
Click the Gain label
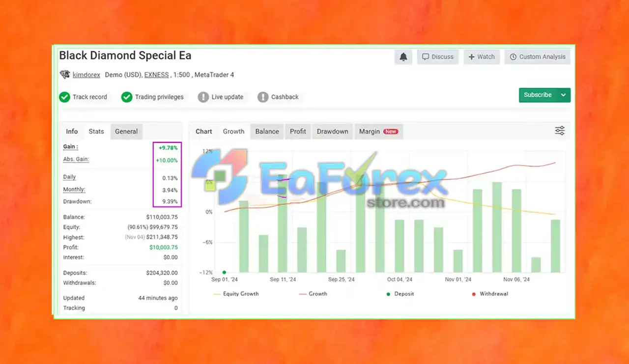[71, 147]
